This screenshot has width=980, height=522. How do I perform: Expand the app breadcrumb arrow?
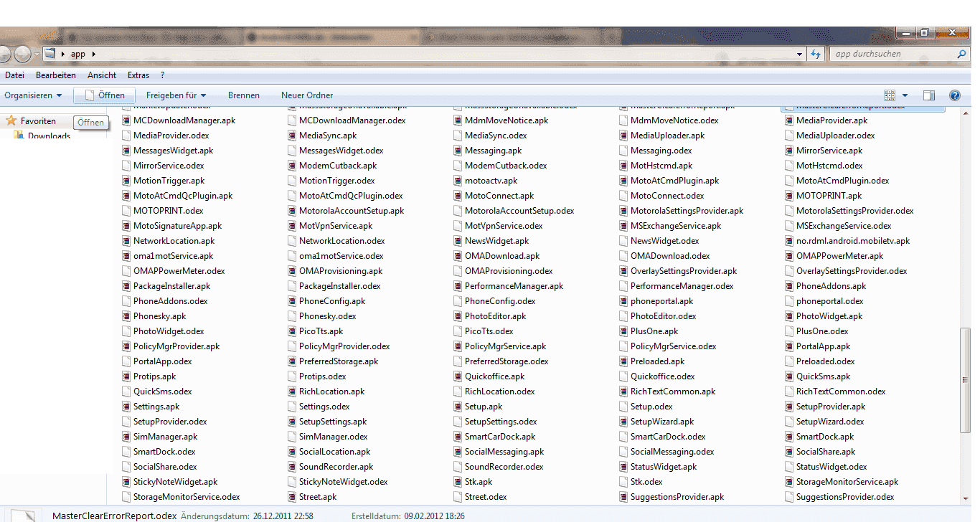(93, 54)
